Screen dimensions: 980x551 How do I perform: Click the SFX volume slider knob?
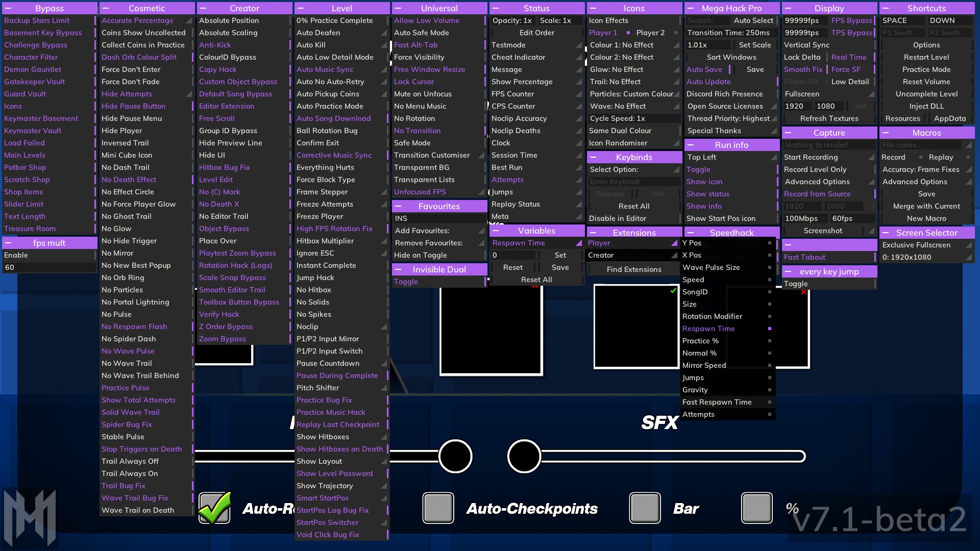(524, 456)
